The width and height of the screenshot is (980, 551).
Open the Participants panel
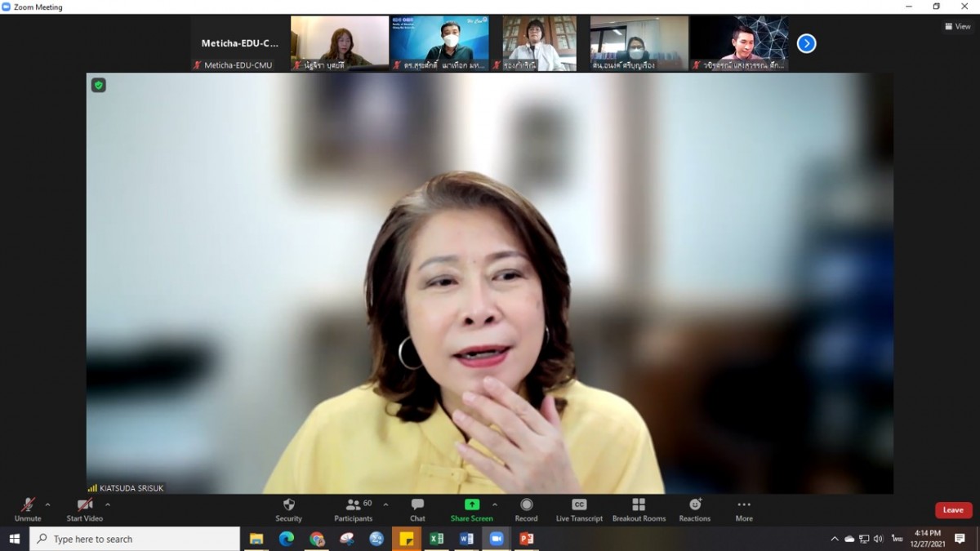click(x=354, y=510)
